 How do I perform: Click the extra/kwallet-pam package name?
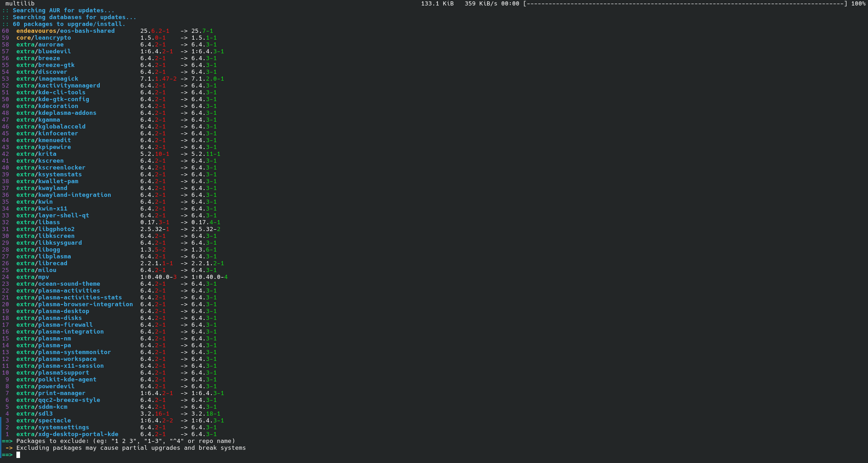pos(47,181)
